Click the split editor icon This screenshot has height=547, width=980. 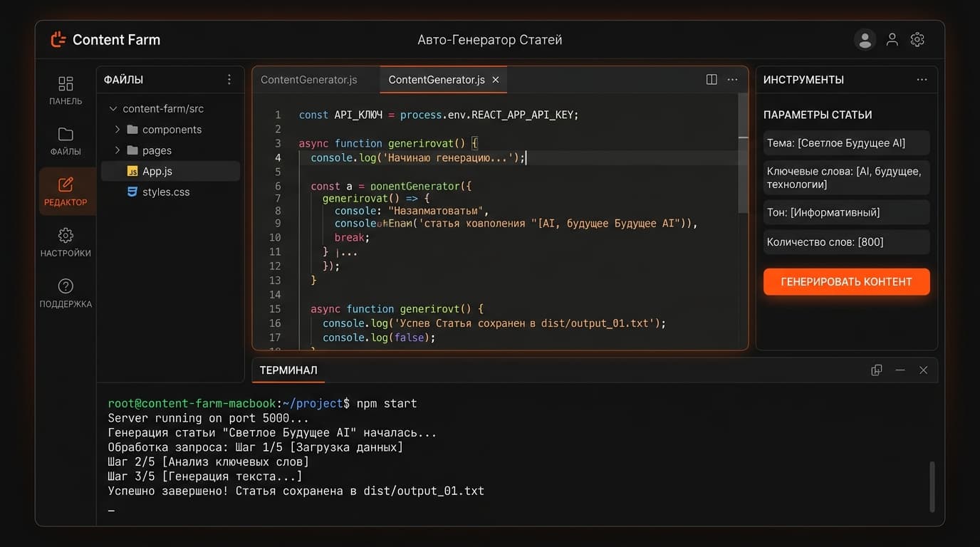[711, 80]
